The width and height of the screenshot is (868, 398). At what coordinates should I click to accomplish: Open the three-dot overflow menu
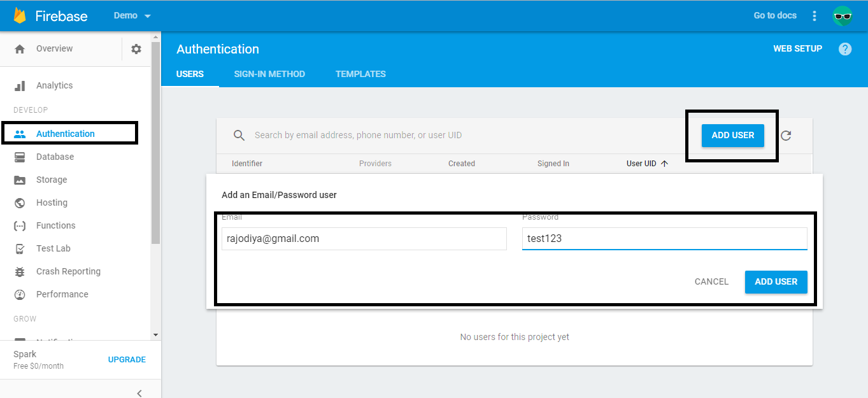pos(815,16)
